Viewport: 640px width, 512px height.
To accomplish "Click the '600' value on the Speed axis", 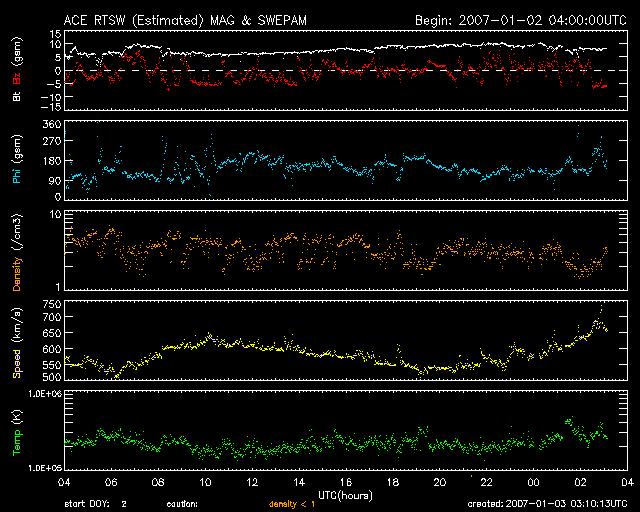I will pyautogui.click(x=52, y=349).
